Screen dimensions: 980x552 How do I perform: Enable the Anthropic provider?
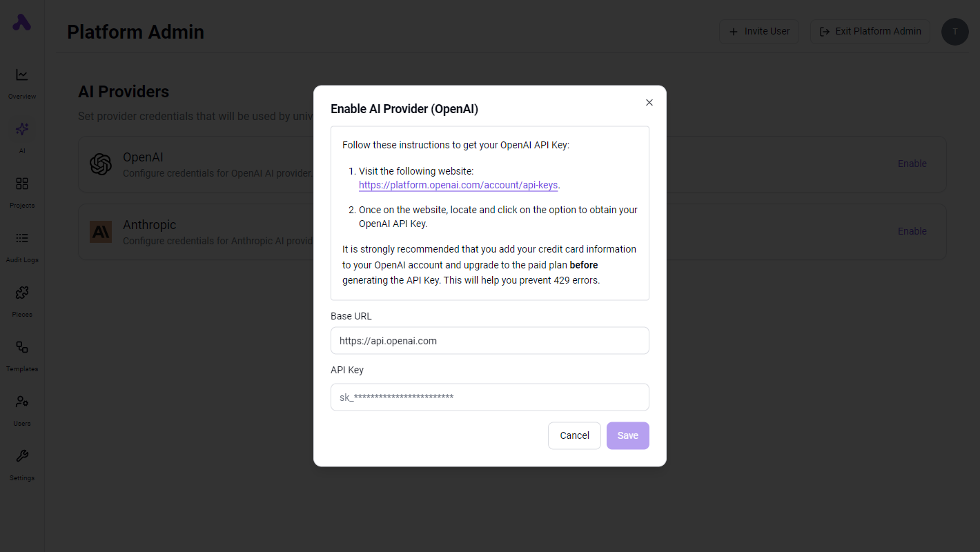click(912, 231)
